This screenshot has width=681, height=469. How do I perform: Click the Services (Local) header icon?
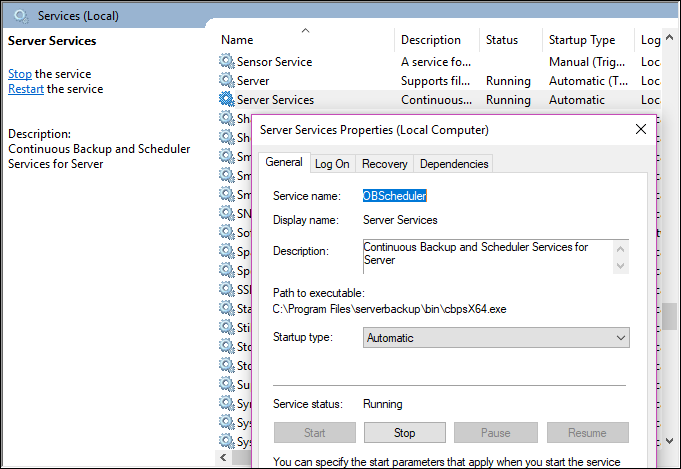pyautogui.click(x=20, y=15)
